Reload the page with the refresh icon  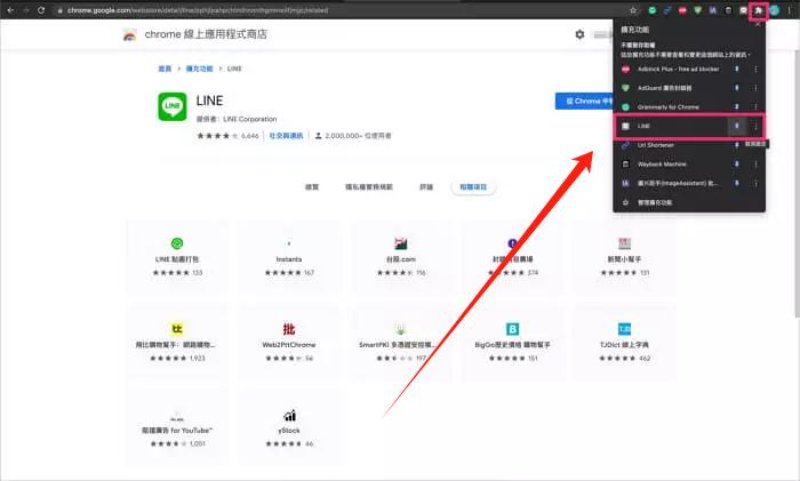click(41, 10)
